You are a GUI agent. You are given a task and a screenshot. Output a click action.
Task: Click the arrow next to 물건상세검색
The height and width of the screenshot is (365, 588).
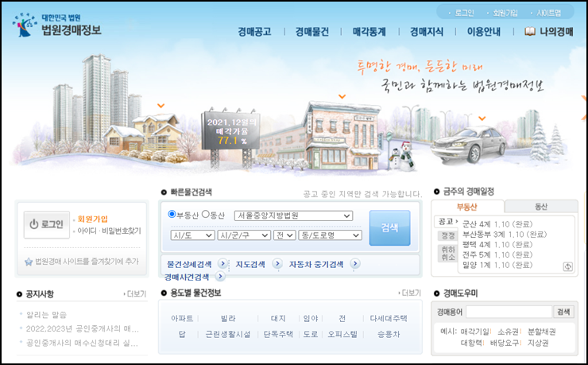(x=222, y=264)
